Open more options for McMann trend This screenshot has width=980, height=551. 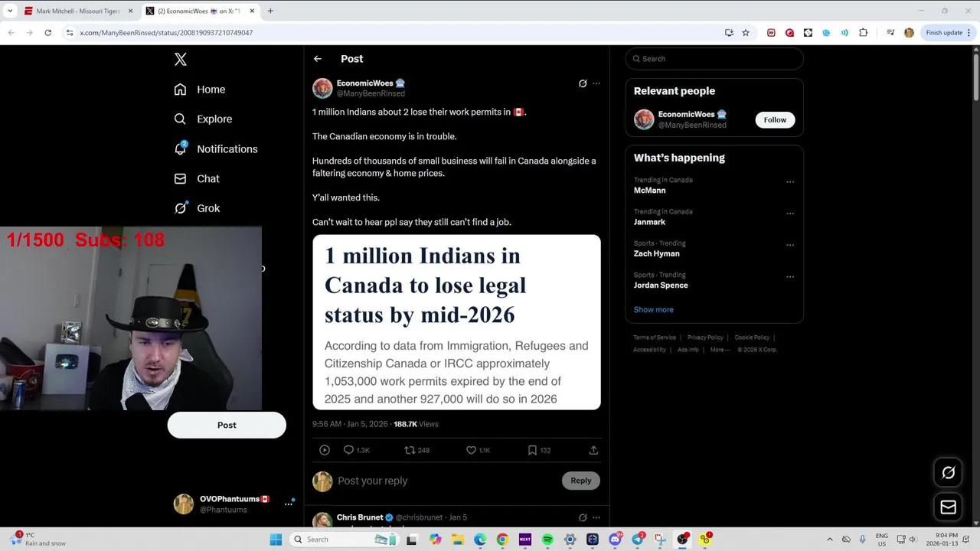(790, 182)
